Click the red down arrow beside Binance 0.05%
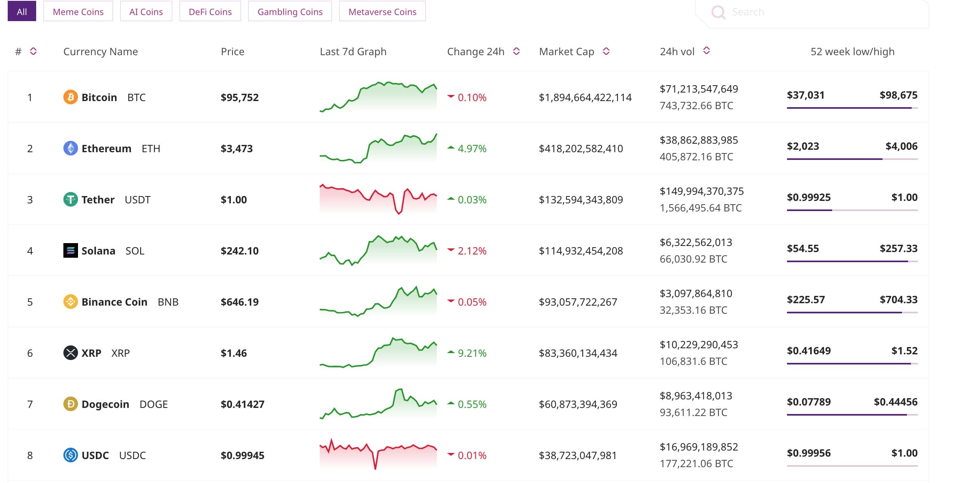 pyautogui.click(x=451, y=301)
